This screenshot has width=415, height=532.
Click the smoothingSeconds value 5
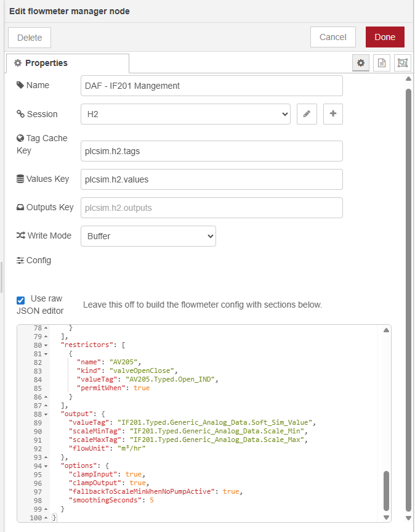point(151,500)
